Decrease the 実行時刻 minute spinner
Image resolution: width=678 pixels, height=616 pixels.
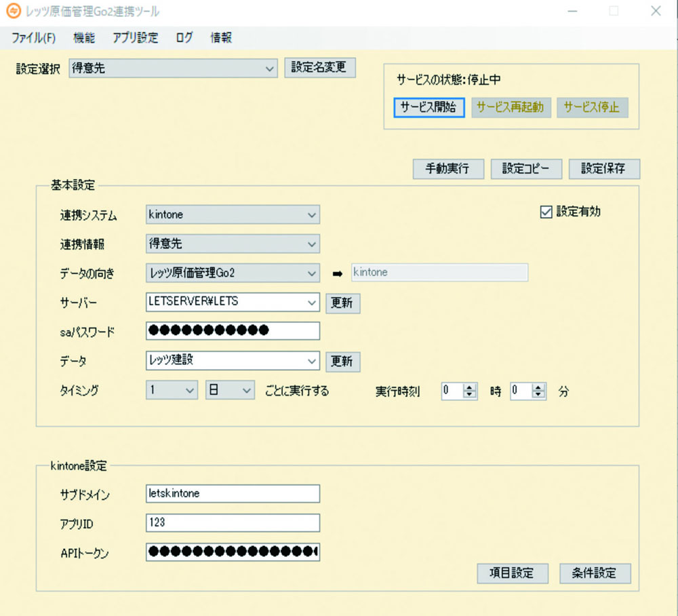[538, 395]
